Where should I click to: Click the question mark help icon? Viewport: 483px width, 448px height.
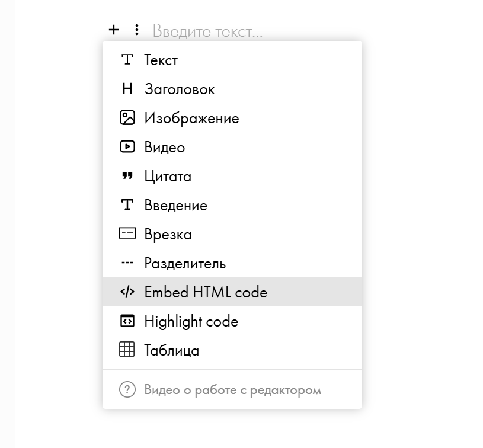[x=127, y=389]
